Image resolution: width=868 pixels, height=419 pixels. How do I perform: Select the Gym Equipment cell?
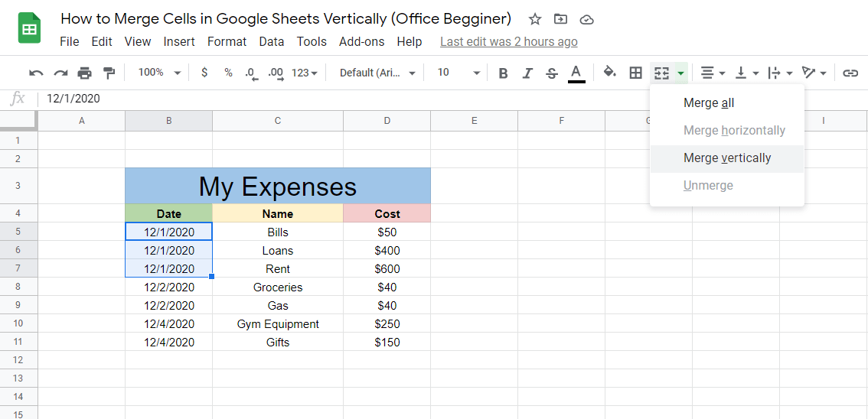278,324
